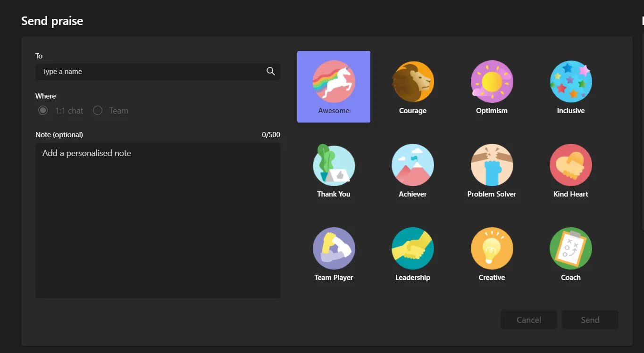Click the search magnifier icon
This screenshot has height=353, width=644.
271,72
